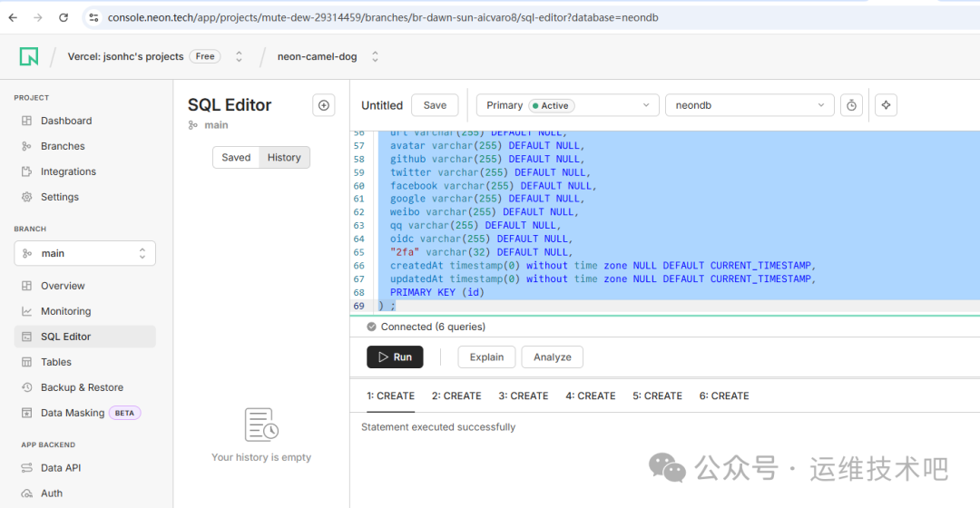The width and height of the screenshot is (980, 508).
Task: Run the SQL query
Action: tap(395, 357)
